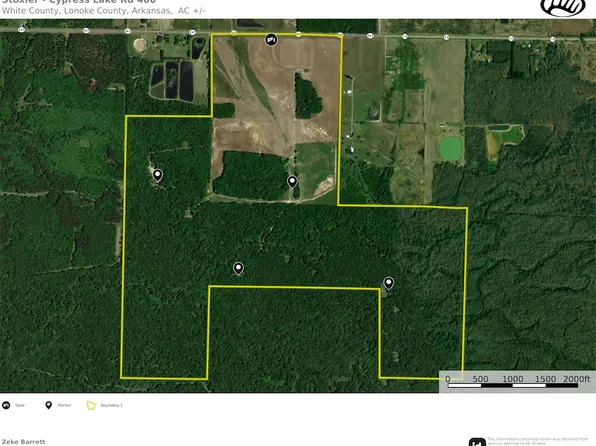
Task: Click the marker above the boundary notch's left corner
Action: [x=238, y=268]
